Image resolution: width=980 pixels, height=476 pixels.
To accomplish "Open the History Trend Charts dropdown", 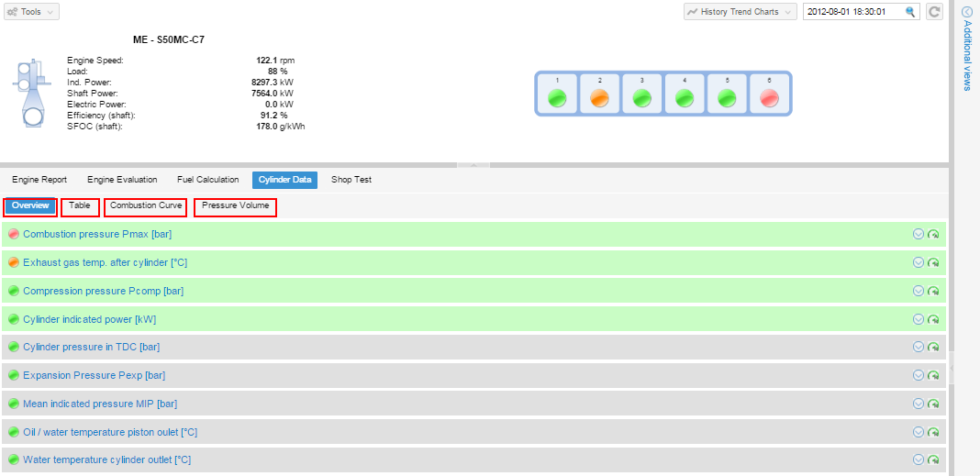I will (x=740, y=12).
